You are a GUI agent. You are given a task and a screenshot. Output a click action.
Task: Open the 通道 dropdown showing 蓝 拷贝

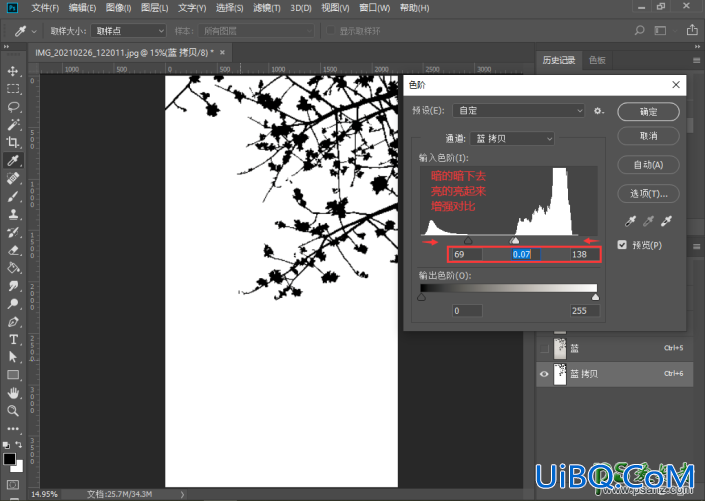[512, 139]
